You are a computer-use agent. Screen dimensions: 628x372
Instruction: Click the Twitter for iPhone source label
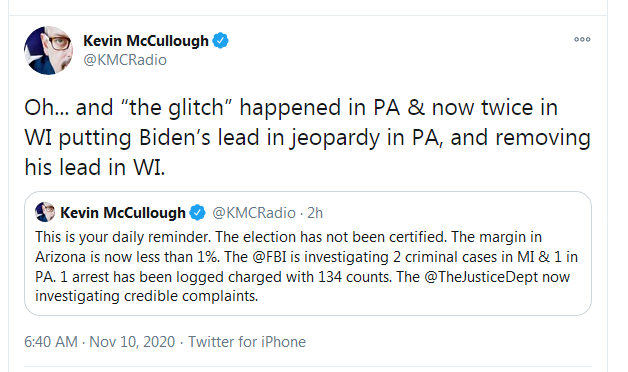click(x=247, y=342)
